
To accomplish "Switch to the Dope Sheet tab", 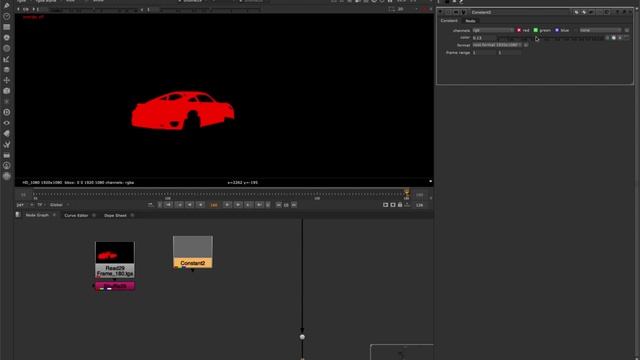I will [x=115, y=215].
